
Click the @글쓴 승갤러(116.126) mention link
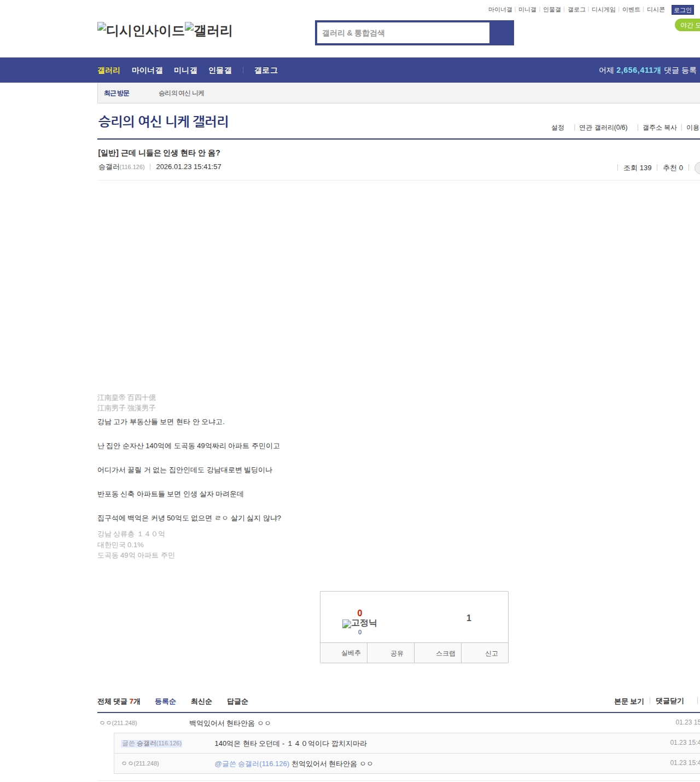pos(252,763)
